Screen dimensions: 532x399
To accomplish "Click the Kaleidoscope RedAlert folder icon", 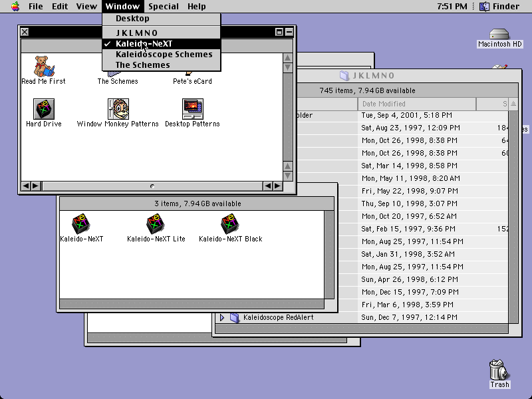I will 235,318.
